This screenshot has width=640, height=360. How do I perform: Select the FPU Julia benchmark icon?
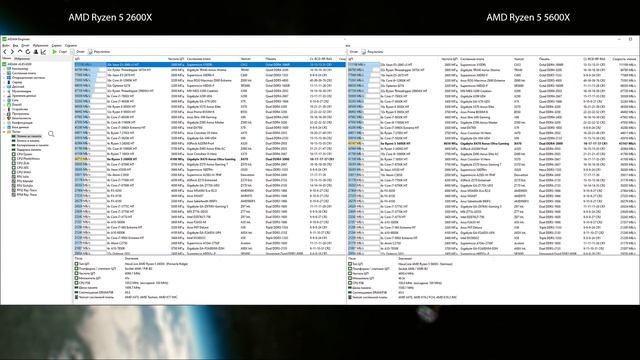[x=13, y=177]
